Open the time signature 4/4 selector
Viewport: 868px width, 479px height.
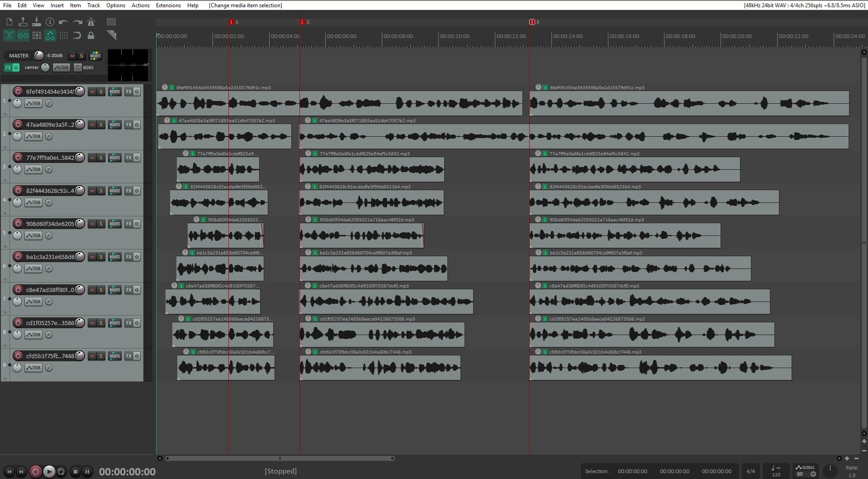(750, 471)
